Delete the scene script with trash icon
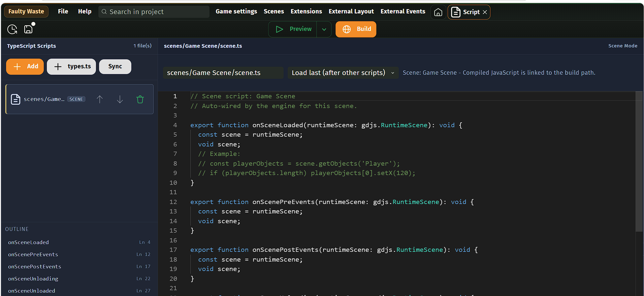644x296 pixels. pos(140,99)
